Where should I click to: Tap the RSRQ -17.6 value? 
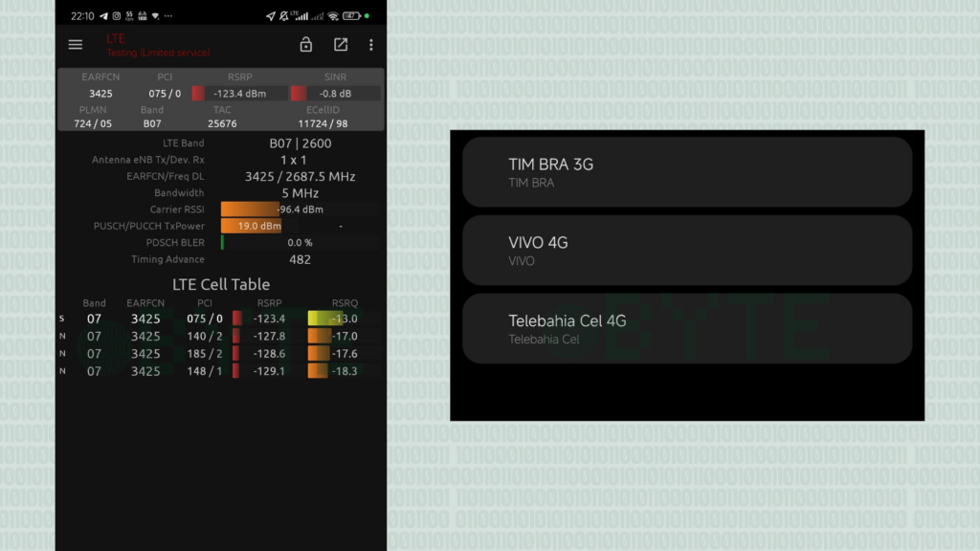(345, 354)
